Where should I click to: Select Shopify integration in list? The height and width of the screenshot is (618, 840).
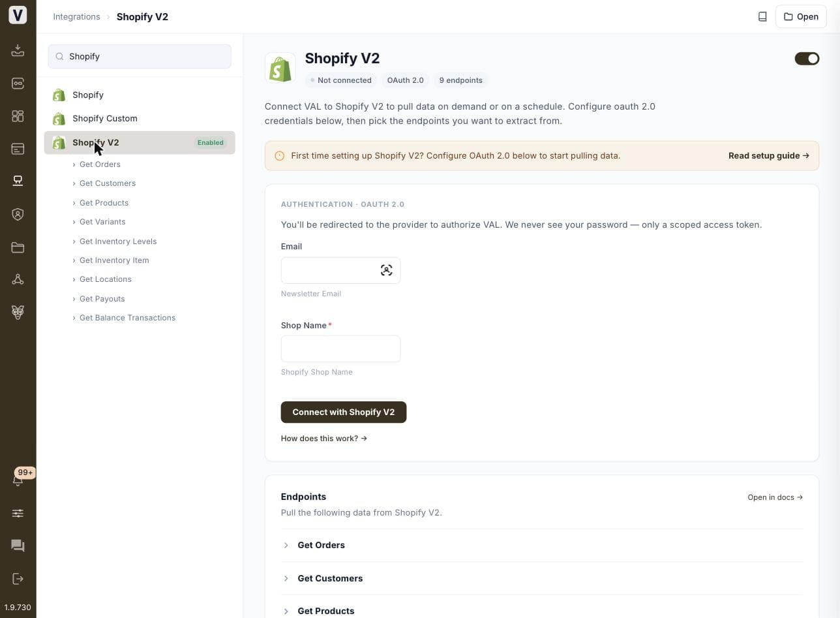point(140,95)
